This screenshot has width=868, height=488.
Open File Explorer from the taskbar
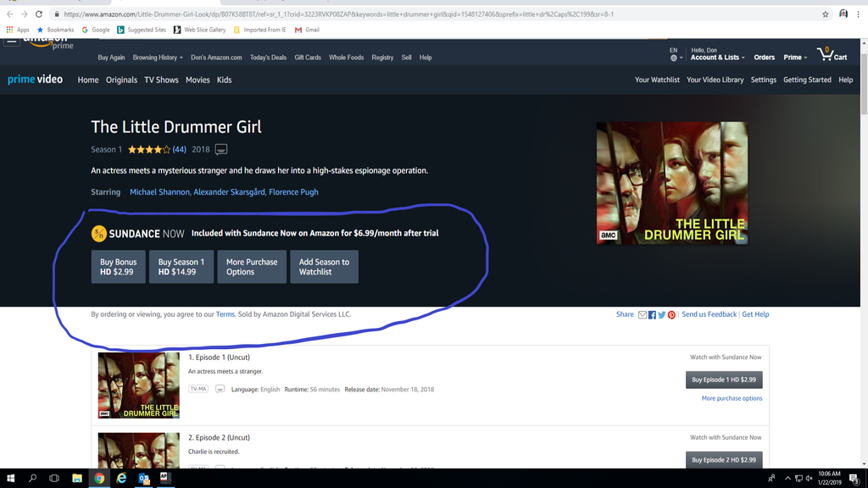(77, 478)
